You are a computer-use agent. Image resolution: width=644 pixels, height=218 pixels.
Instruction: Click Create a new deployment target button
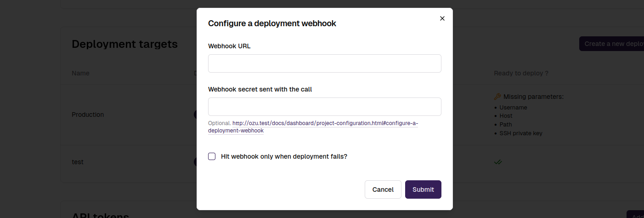pos(611,44)
